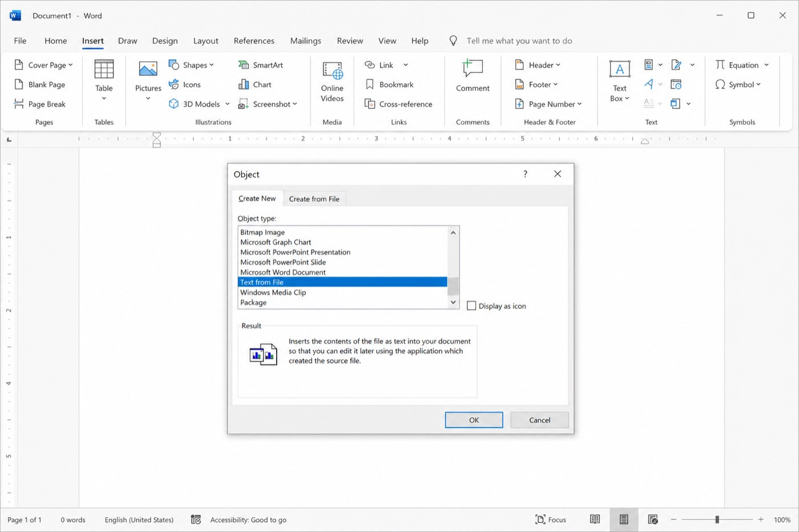799x532 pixels.
Task: Click the Blank Page icon
Action: (x=19, y=84)
